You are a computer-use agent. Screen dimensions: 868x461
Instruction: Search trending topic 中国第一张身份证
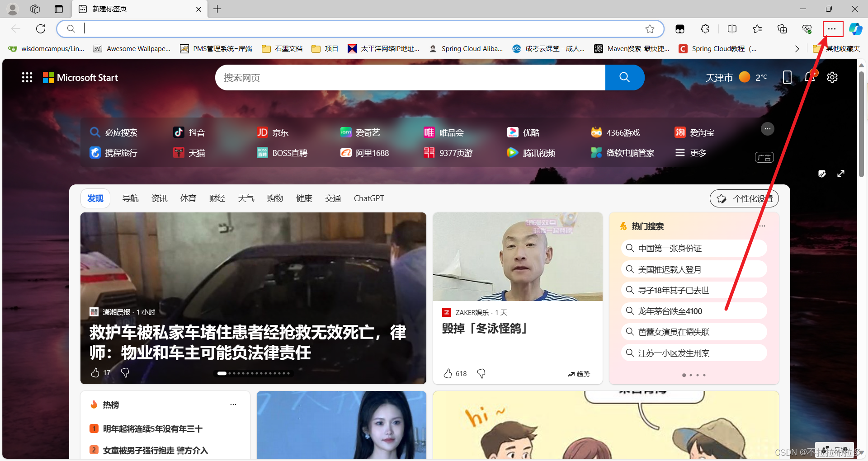click(694, 248)
